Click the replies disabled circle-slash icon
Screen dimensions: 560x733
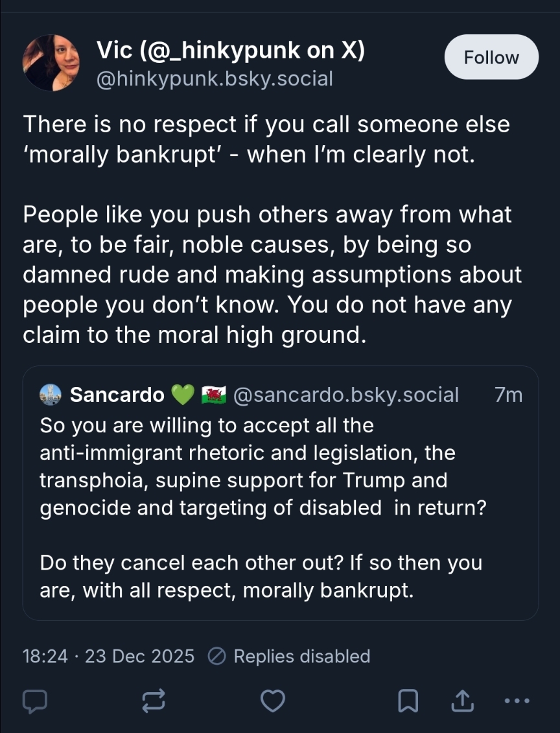pyautogui.click(x=217, y=656)
